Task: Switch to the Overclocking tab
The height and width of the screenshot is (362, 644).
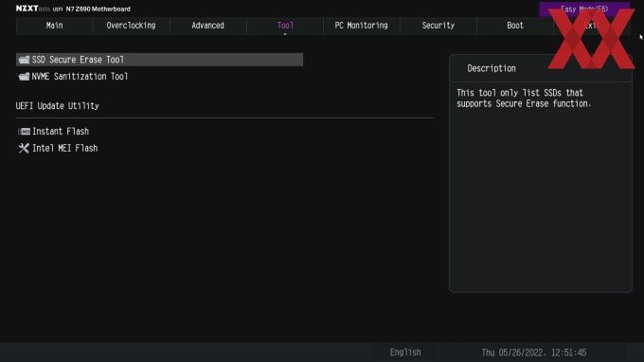Action: pos(131,26)
